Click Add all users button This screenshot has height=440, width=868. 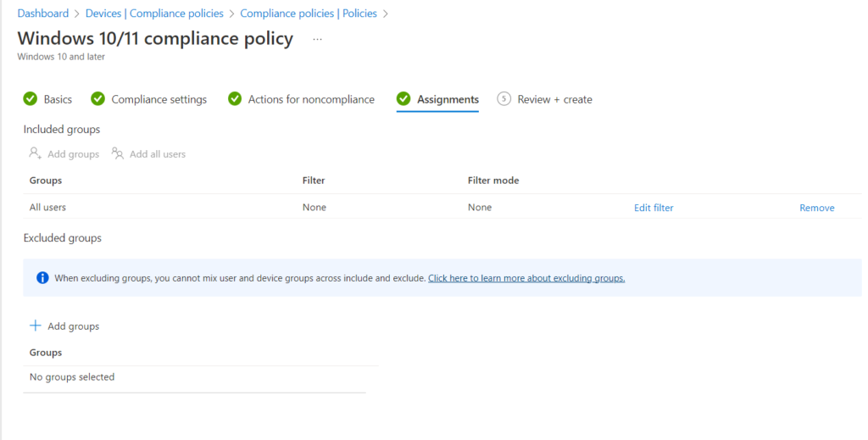148,153
